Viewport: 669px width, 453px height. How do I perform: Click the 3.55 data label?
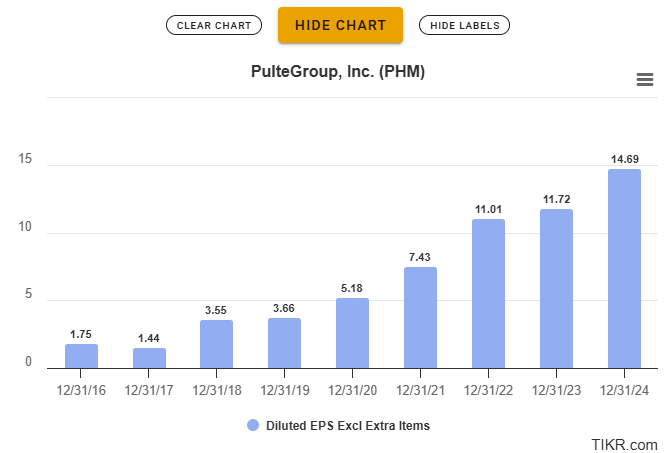tap(216, 310)
